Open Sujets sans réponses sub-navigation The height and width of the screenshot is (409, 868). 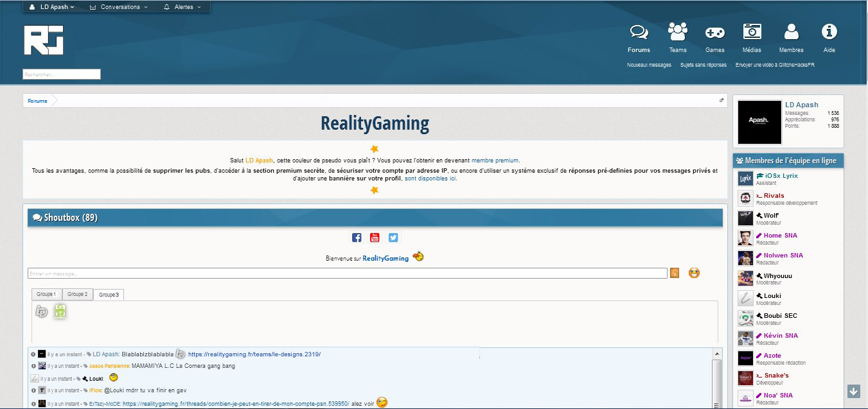pyautogui.click(x=704, y=65)
